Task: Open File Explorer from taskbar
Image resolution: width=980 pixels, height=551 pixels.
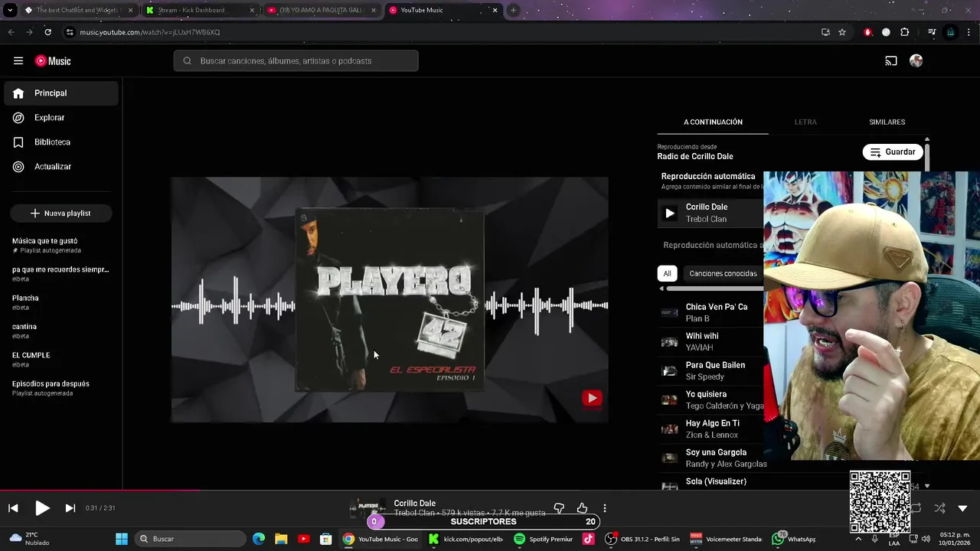Action: 281,539
